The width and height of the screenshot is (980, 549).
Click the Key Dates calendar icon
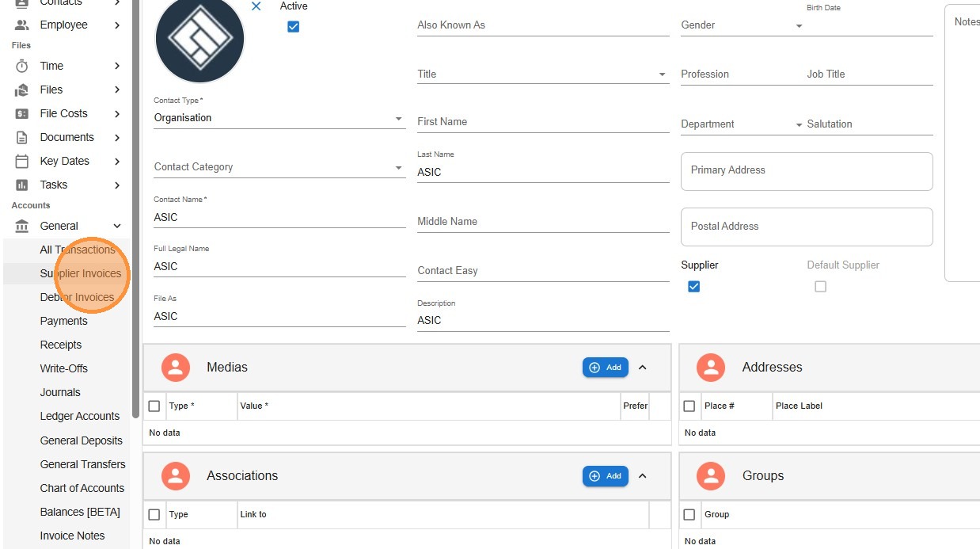tap(22, 161)
